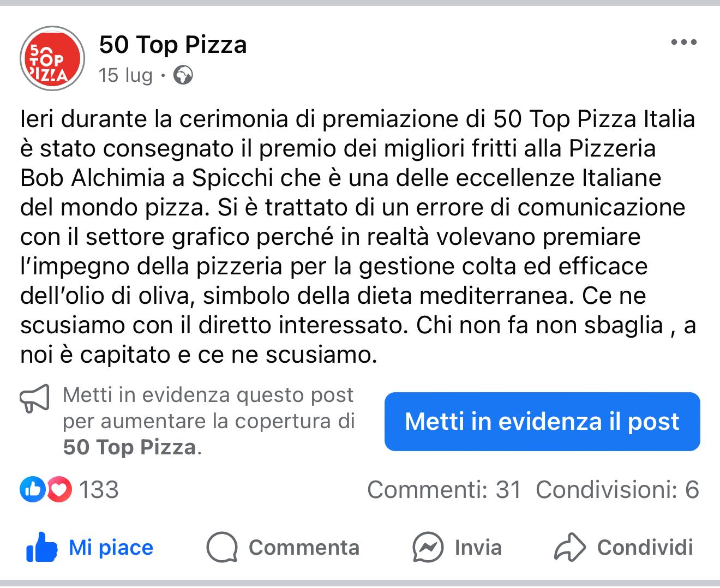Open the 50 Top Pizza profile picture
Image resolution: width=720 pixels, height=588 pixels.
52,58
